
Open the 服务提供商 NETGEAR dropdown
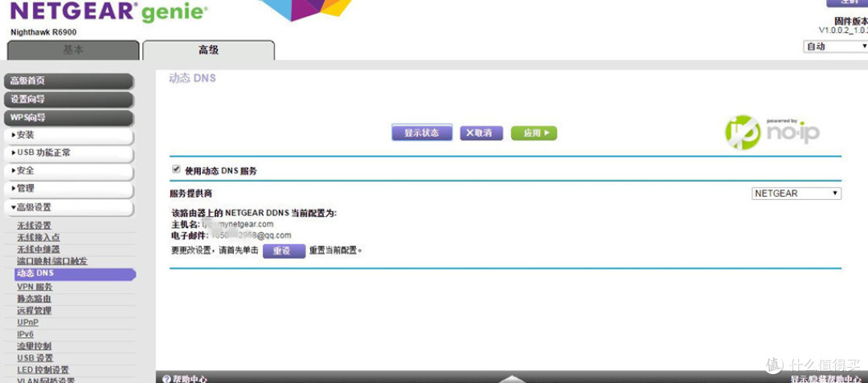(796, 194)
